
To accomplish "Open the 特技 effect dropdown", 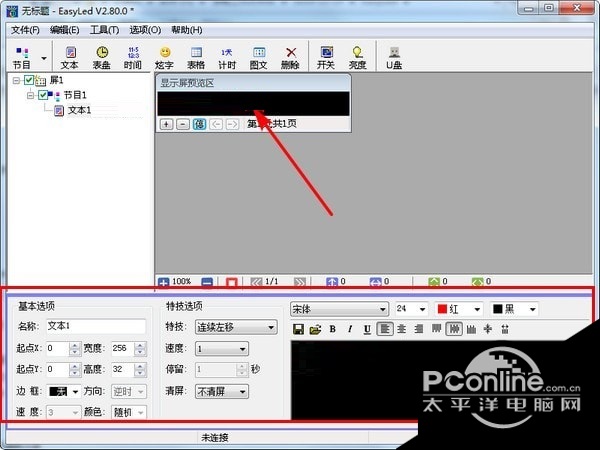I will [x=236, y=328].
